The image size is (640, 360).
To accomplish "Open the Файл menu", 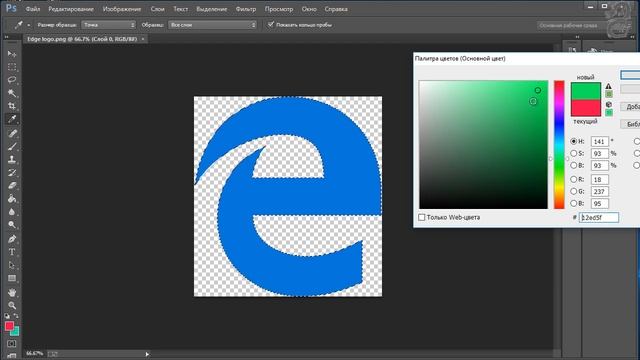I will [33, 9].
